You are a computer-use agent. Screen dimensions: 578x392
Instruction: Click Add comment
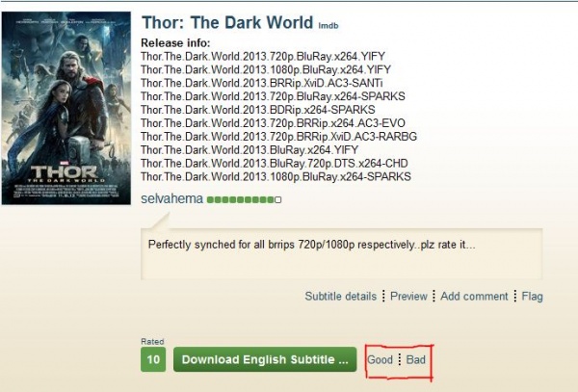(474, 297)
